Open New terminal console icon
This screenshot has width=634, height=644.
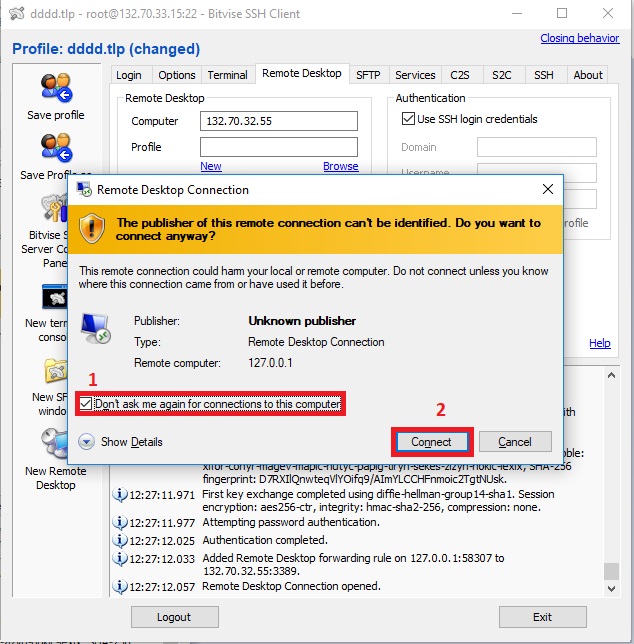coord(55,297)
